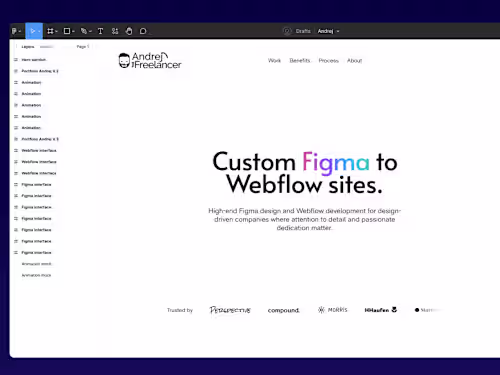Select the Hero section layer
Screen dimensions: 500x375
[33, 60]
